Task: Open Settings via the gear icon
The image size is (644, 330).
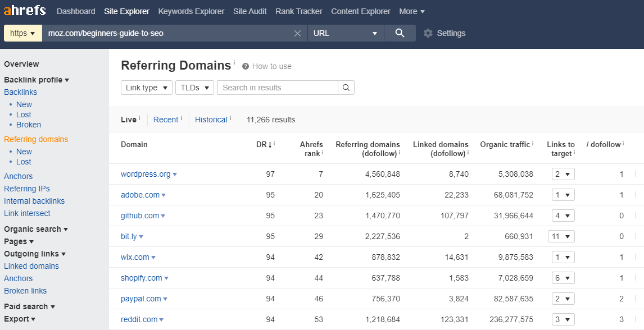Action: click(428, 33)
